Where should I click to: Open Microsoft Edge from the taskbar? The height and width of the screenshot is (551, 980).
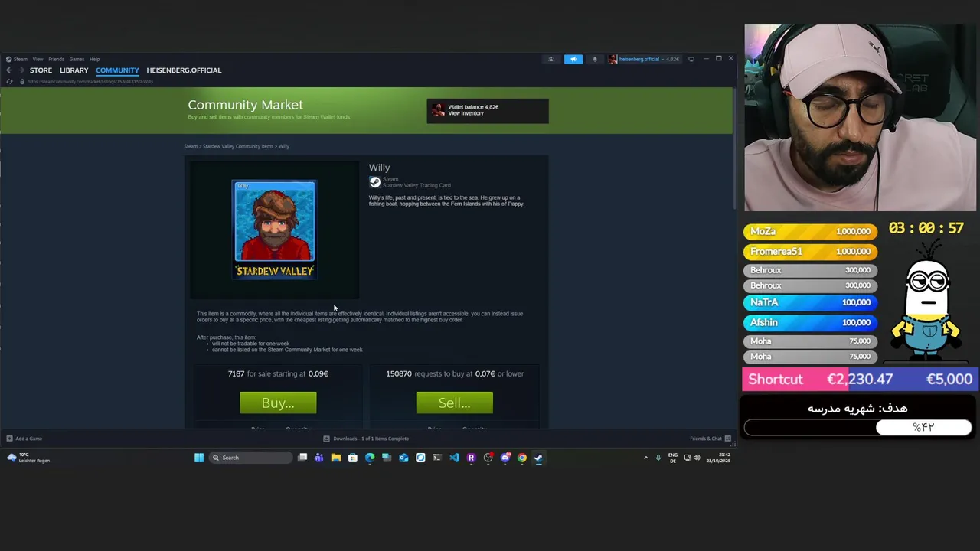(370, 458)
